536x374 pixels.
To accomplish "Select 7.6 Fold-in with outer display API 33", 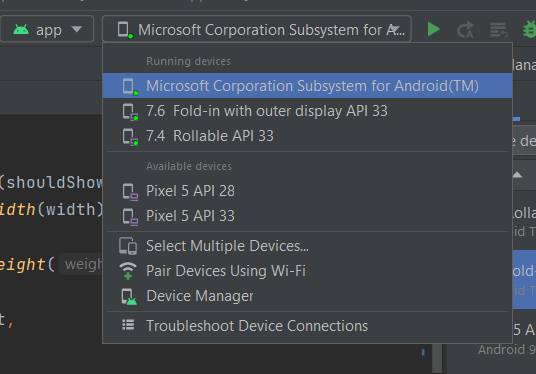I will pos(307,111).
